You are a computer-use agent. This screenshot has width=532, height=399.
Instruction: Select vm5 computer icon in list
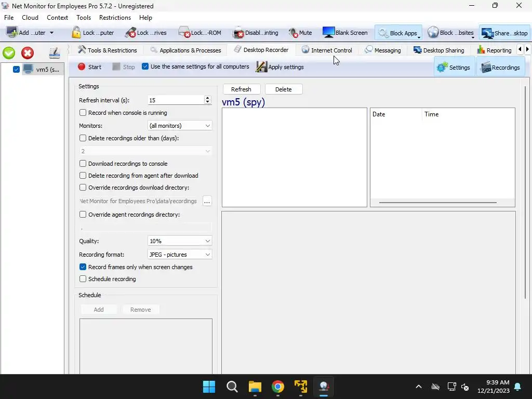[28, 69]
